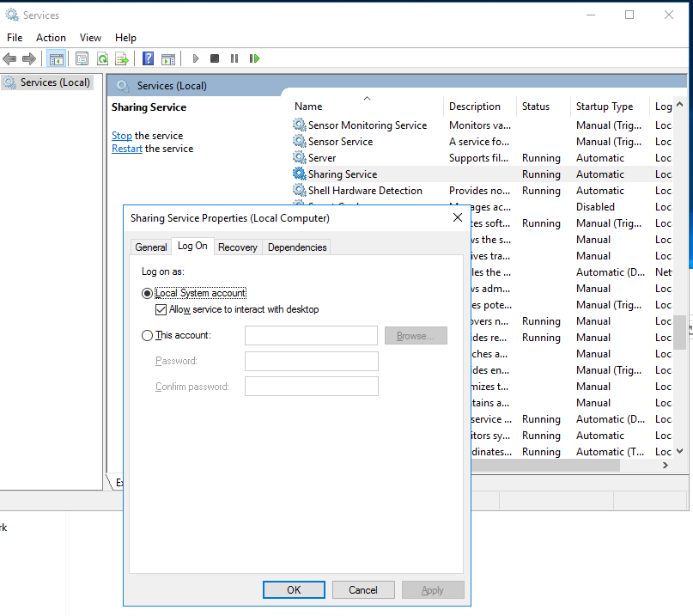693x616 pixels.
Task: Click the Back arrow toolbar icon
Action: point(9,58)
